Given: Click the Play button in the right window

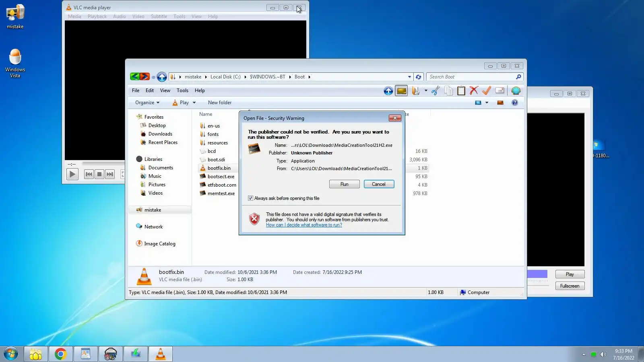Looking at the screenshot, I should click(570, 274).
